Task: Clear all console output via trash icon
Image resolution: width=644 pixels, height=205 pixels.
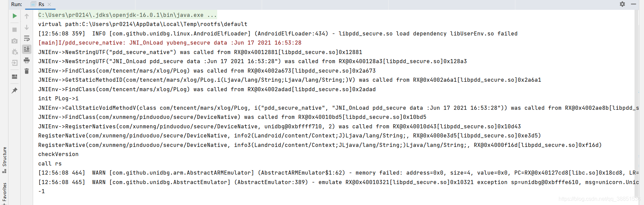Action: point(27,71)
